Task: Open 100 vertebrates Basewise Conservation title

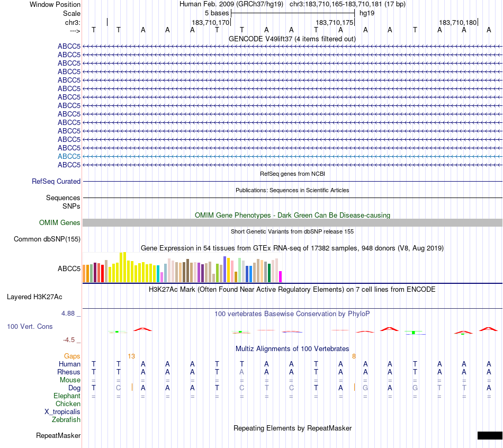Action: click(292, 314)
